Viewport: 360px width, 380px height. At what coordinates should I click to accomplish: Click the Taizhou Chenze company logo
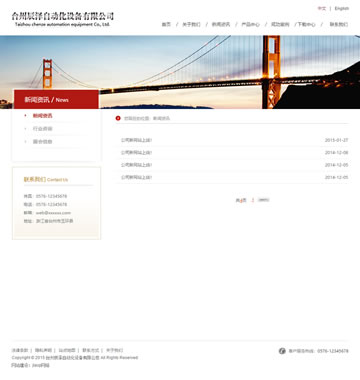63,19
